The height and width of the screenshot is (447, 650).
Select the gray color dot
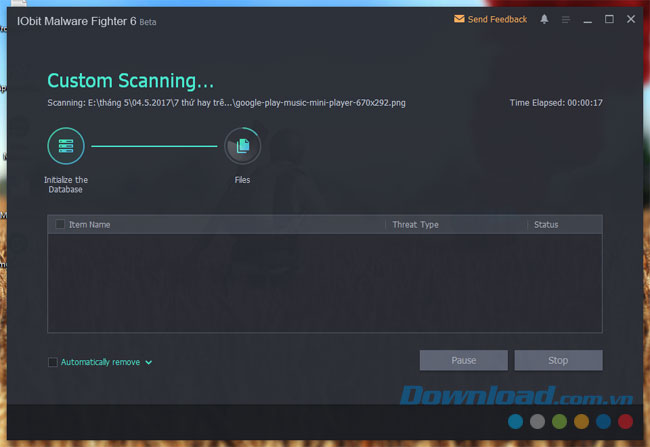537,421
